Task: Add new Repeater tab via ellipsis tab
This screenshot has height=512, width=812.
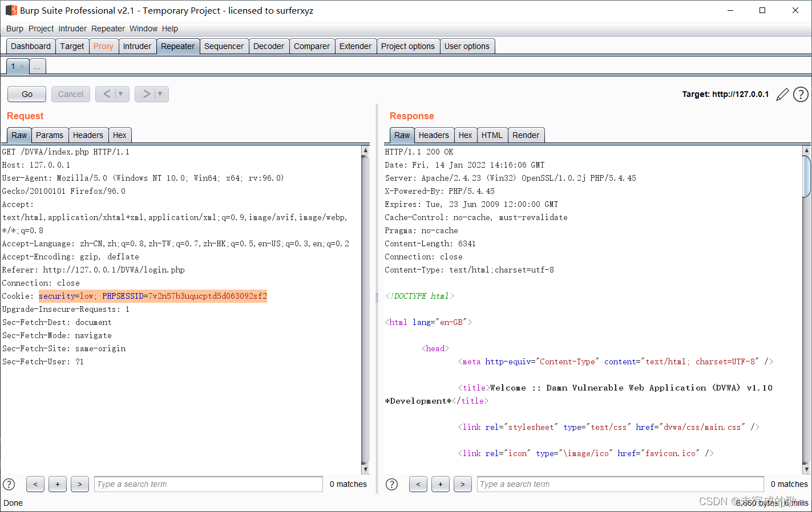Action: pos(37,67)
